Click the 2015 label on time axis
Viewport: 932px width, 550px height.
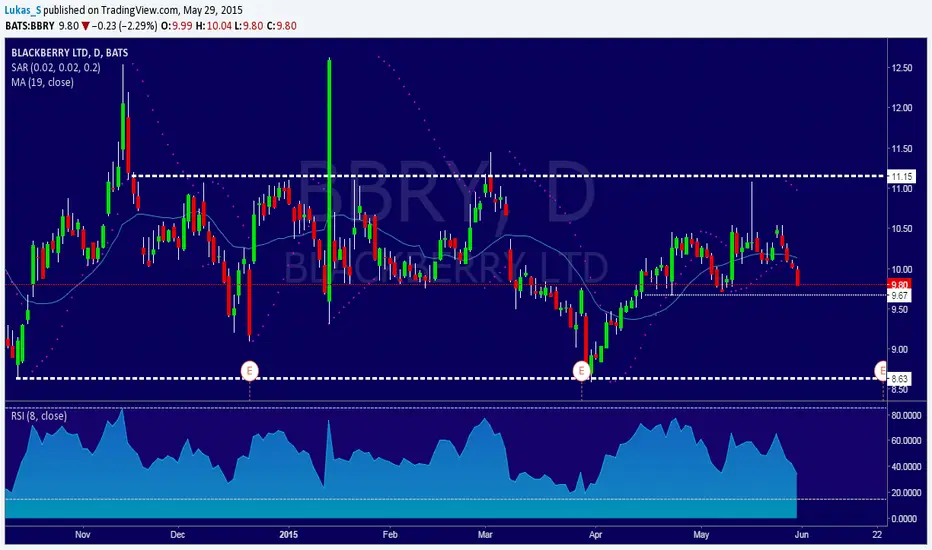288,535
